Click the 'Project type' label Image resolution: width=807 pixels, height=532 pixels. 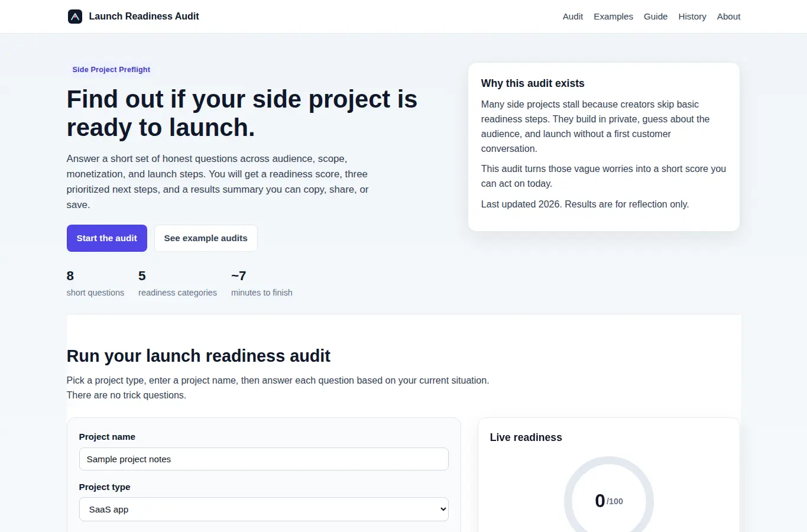coord(105,487)
